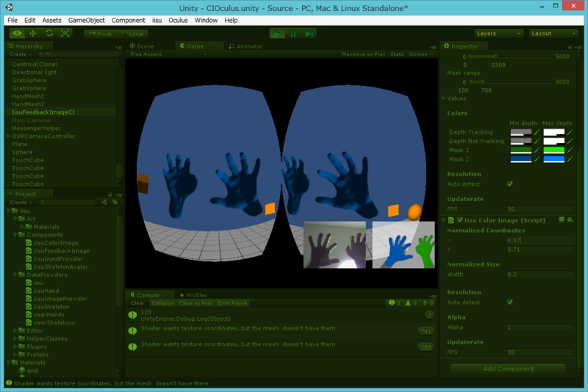Select the IisuSkeletonAvatar script

tap(61, 267)
